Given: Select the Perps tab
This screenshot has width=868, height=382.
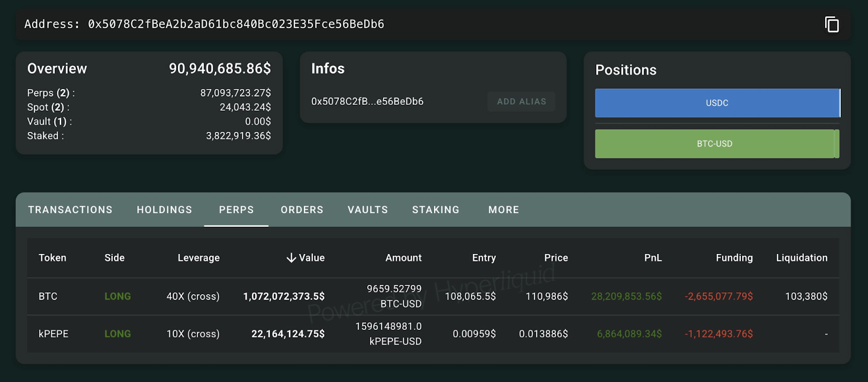Looking at the screenshot, I should point(236,210).
